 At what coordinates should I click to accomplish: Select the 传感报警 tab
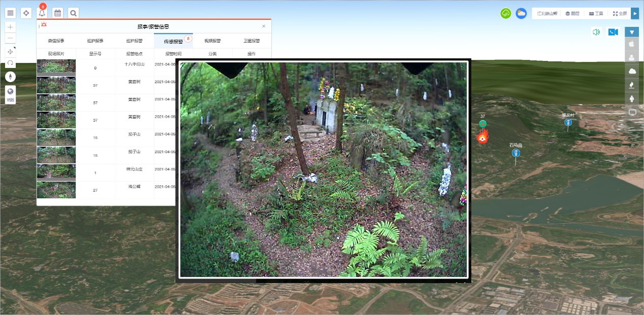(173, 41)
